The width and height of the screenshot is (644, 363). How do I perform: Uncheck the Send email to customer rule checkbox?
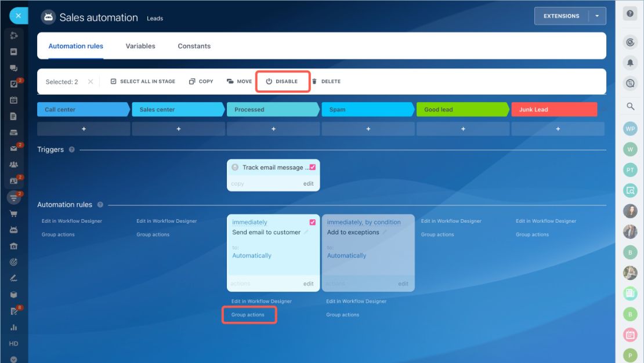click(313, 222)
